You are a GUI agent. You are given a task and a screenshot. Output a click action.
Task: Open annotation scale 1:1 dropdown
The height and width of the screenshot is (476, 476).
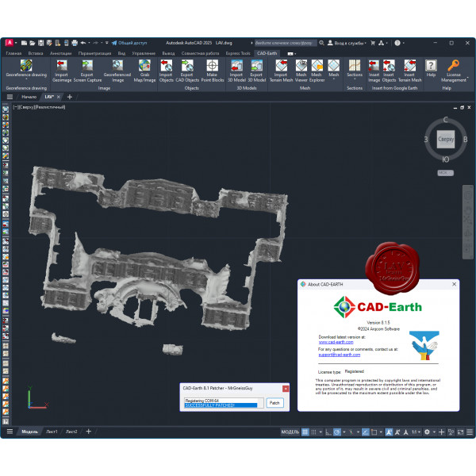[416, 432]
